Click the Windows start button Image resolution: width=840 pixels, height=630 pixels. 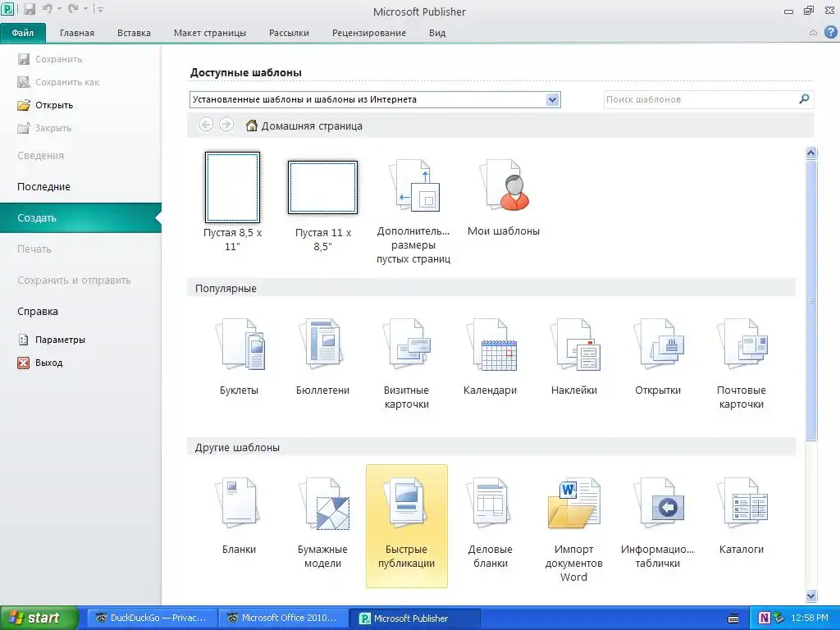click(39, 618)
